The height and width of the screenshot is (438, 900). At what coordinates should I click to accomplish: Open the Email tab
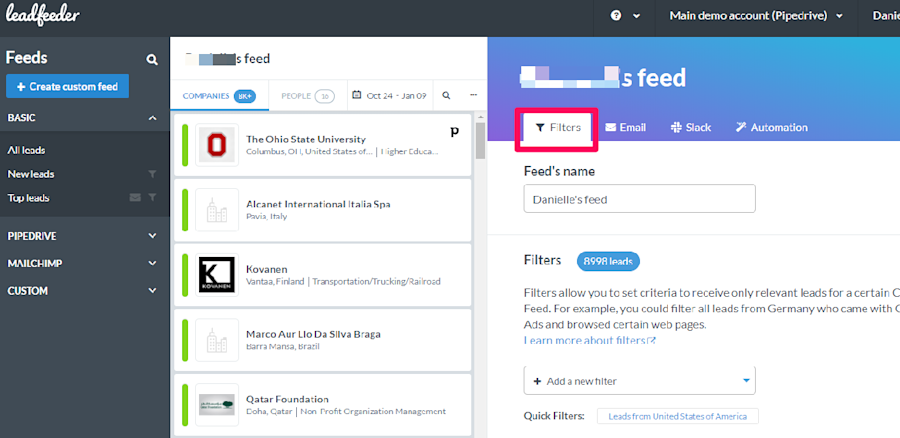coord(625,127)
